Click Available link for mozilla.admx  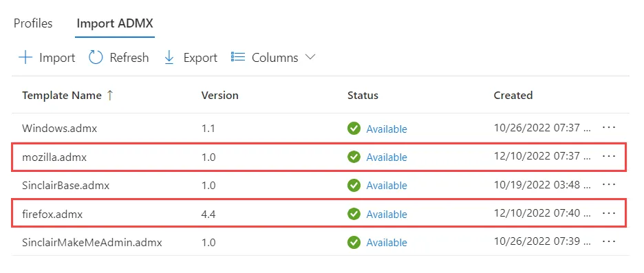click(387, 157)
